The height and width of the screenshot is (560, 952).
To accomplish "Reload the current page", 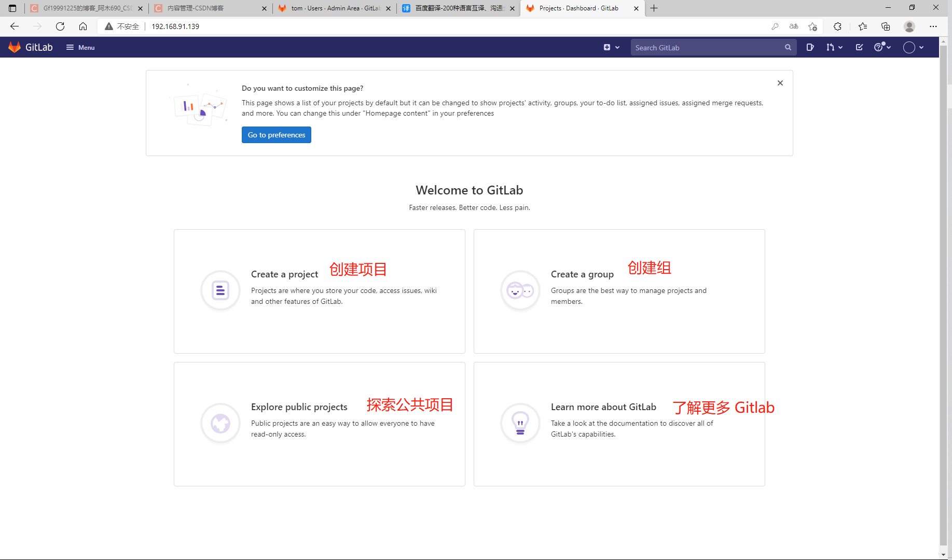I will coord(60,26).
